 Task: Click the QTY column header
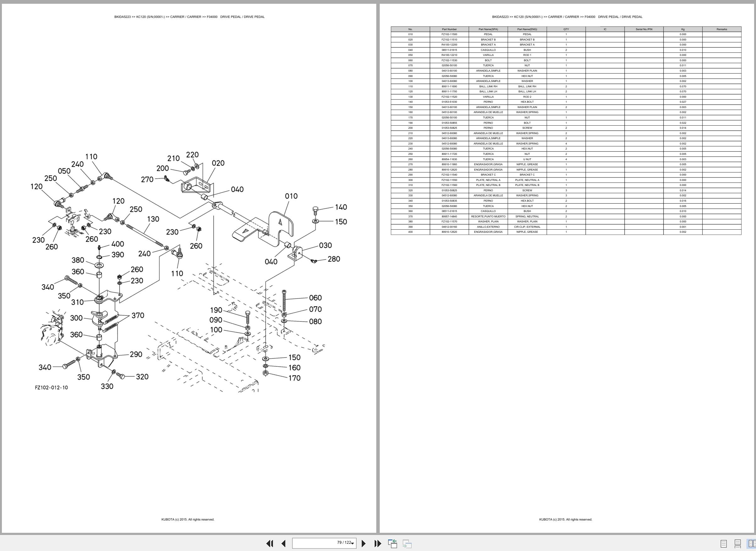point(566,29)
